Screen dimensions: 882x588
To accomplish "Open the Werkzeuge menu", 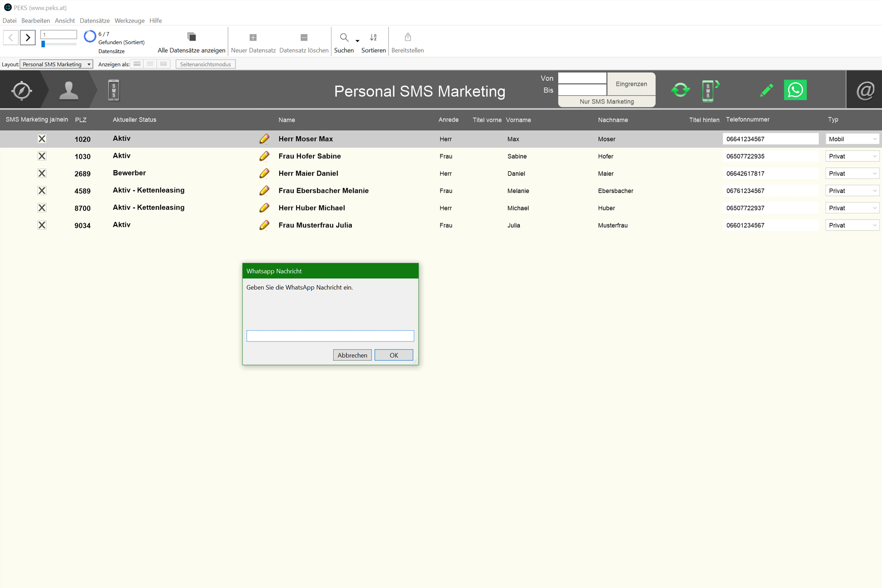I will click(x=129, y=21).
